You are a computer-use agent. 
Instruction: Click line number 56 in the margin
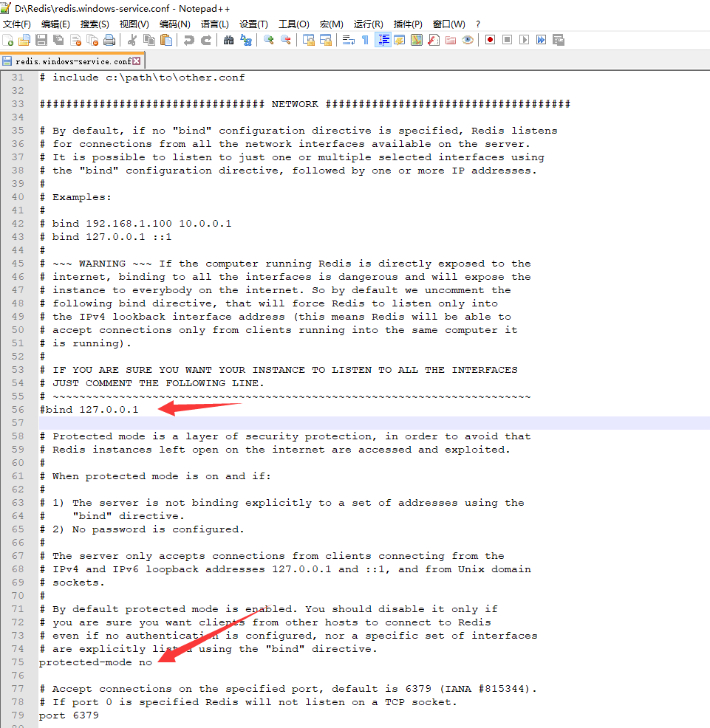(18, 410)
